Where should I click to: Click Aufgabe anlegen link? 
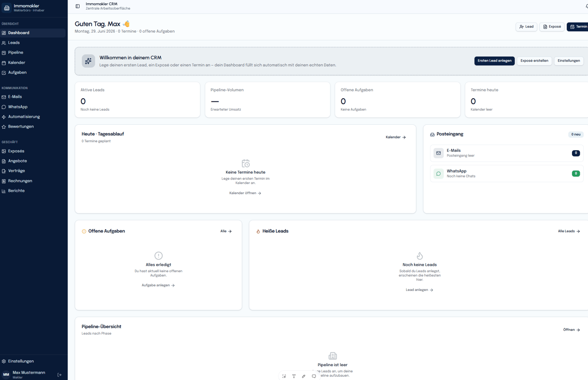pos(158,285)
